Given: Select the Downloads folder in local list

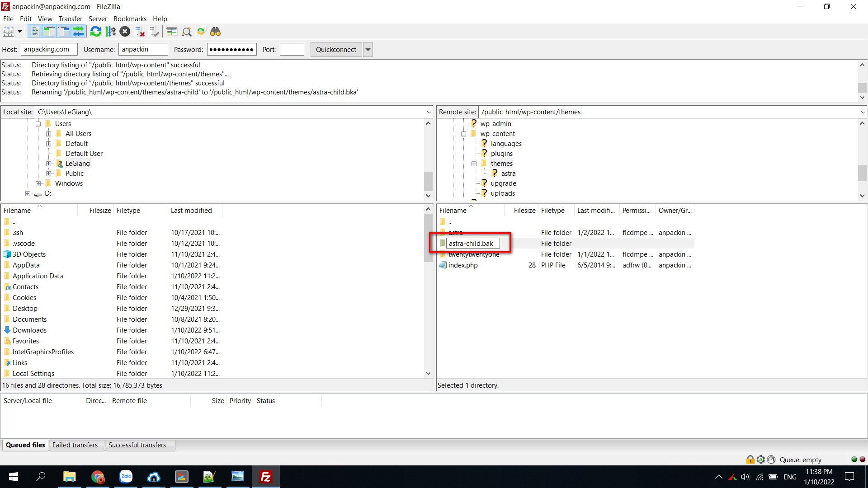Looking at the screenshot, I should 29,330.
